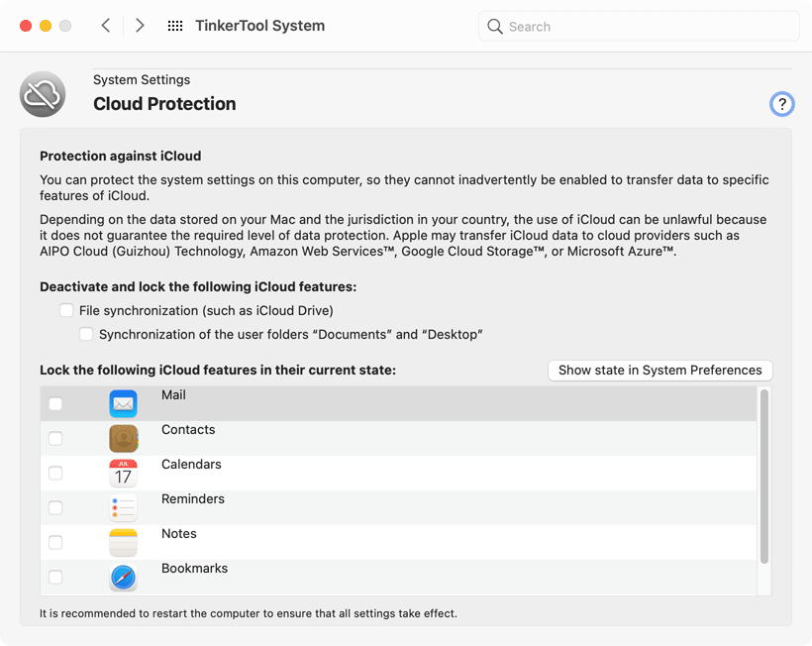Click the Cloud Protection pane icon

pos(43,94)
